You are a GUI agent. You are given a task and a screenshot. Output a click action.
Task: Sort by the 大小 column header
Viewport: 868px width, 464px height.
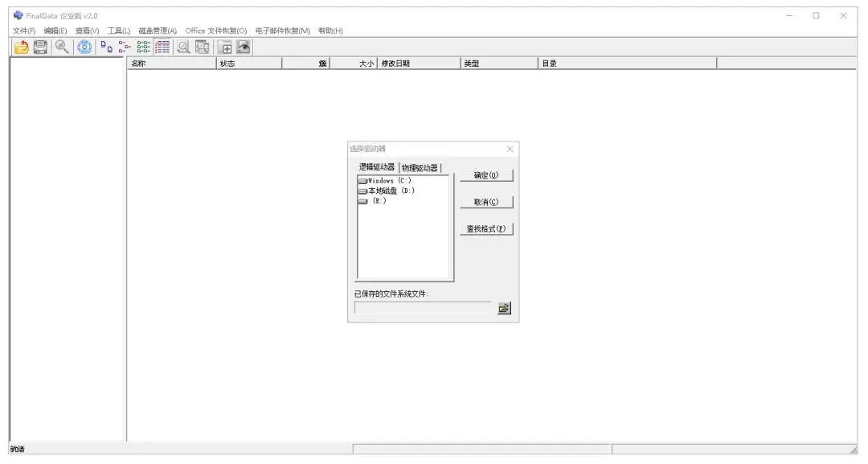click(354, 64)
